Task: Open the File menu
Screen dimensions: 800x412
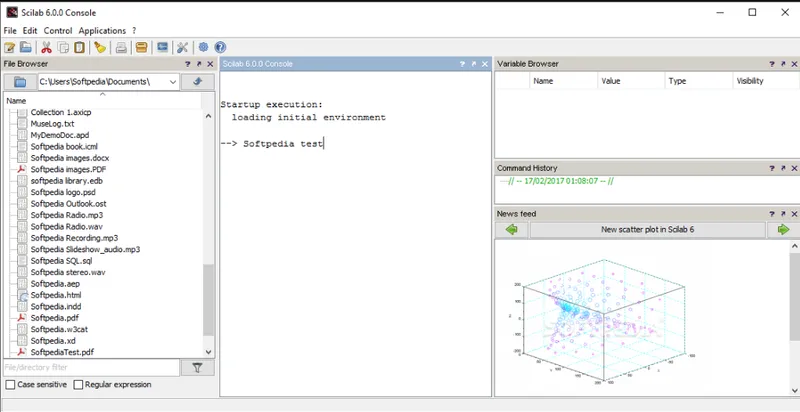Action: click(10, 31)
